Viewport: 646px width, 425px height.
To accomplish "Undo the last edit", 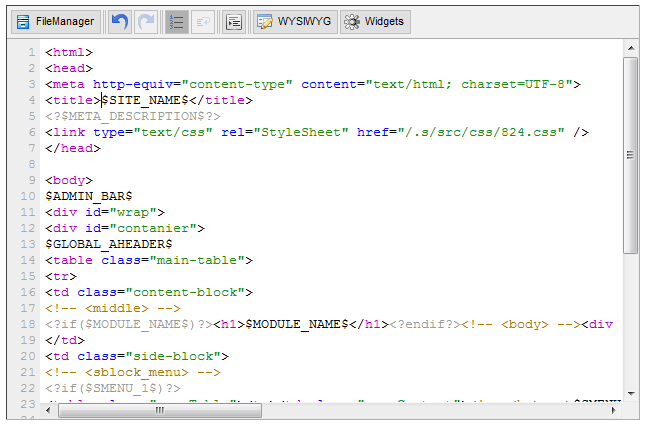I will [x=120, y=21].
